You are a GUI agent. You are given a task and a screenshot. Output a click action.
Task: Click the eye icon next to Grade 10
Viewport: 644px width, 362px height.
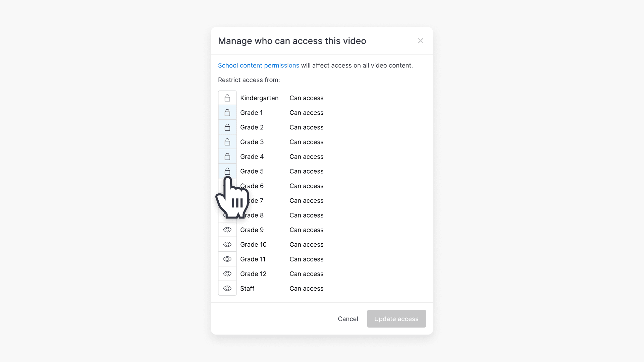[x=227, y=244]
